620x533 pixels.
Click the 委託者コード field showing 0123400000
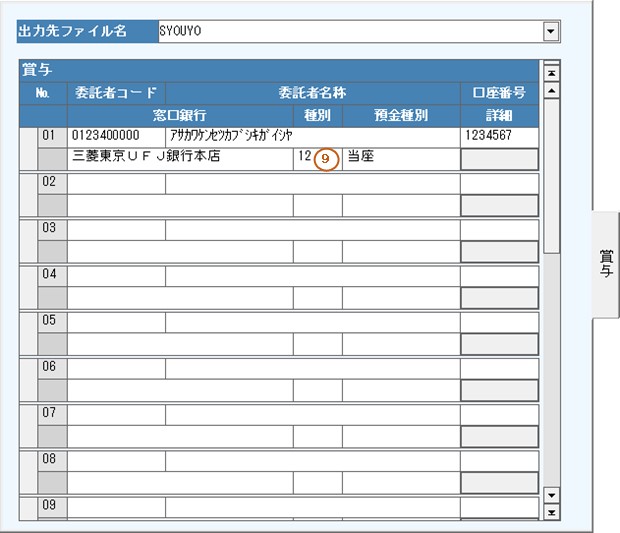point(116,136)
